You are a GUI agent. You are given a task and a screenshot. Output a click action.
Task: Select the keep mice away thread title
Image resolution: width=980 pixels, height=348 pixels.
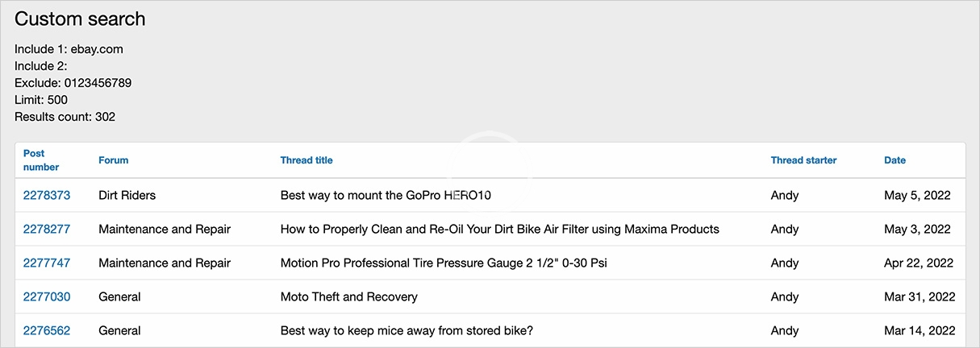tap(407, 330)
